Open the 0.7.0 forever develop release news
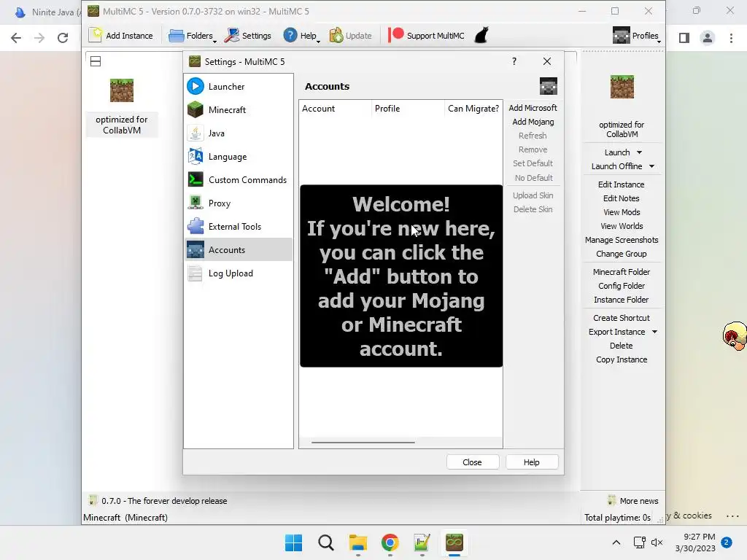The width and height of the screenshot is (747, 560). [x=158, y=500]
